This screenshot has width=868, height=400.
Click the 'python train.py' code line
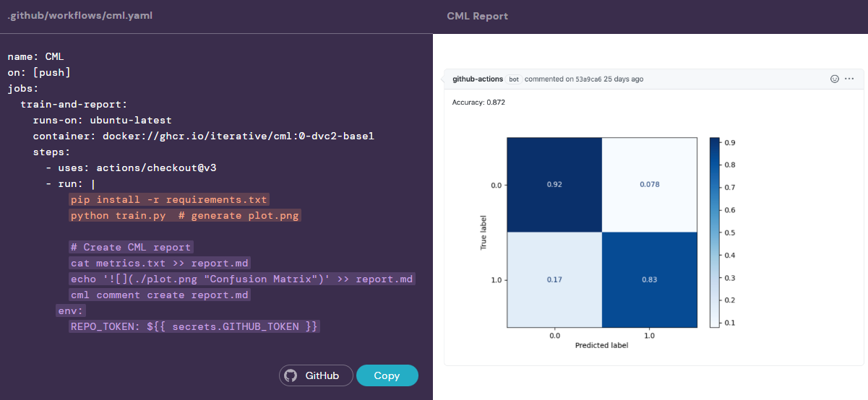184,215
